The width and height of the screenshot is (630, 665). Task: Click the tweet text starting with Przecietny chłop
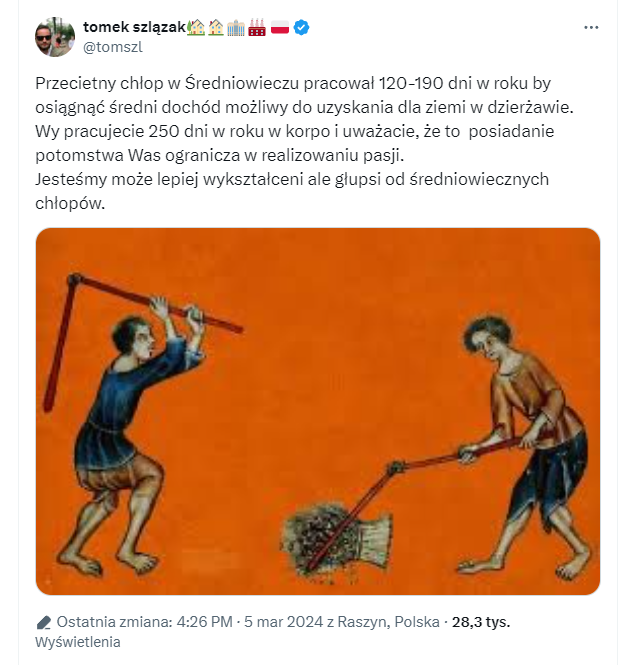pos(304,143)
